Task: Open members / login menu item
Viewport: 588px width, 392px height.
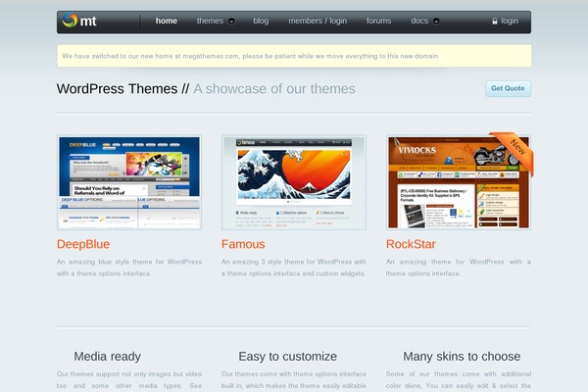Action: click(318, 21)
